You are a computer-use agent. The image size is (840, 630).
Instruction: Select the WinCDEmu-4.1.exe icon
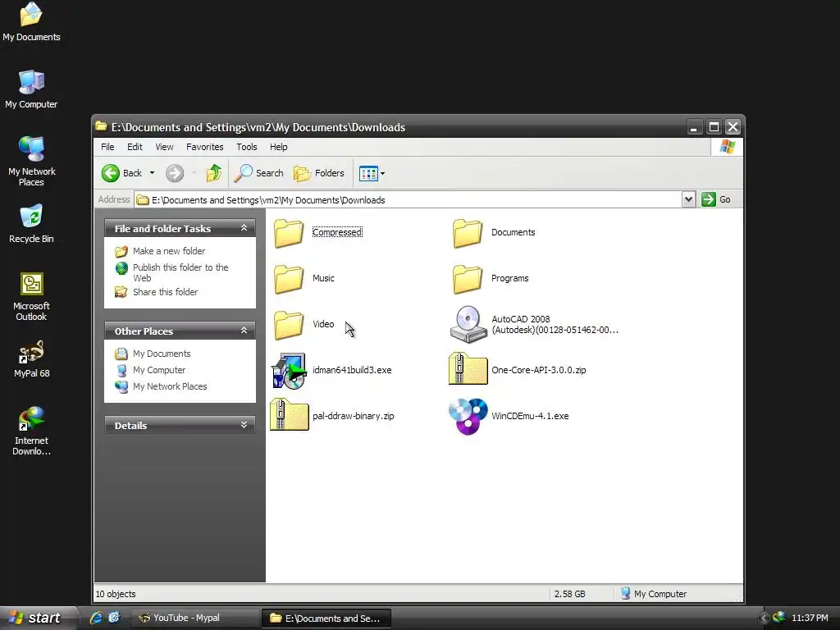(468, 416)
